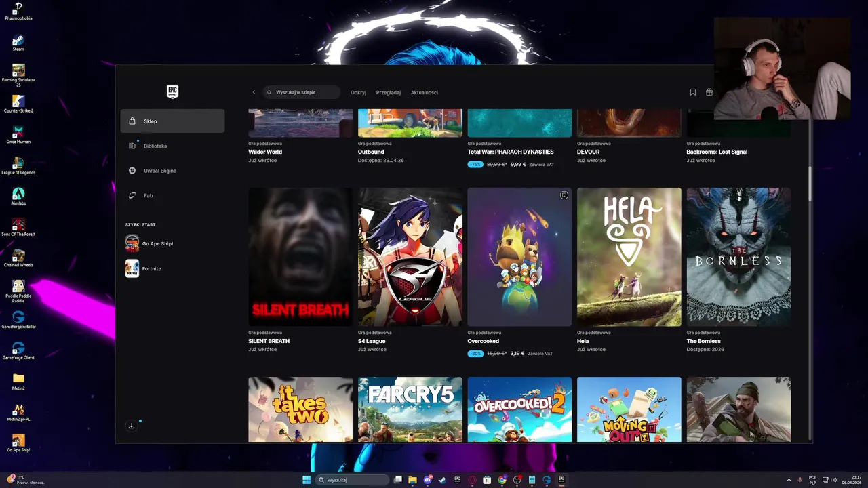Click Backrooms: Lost Signal title

coord(717,152)
